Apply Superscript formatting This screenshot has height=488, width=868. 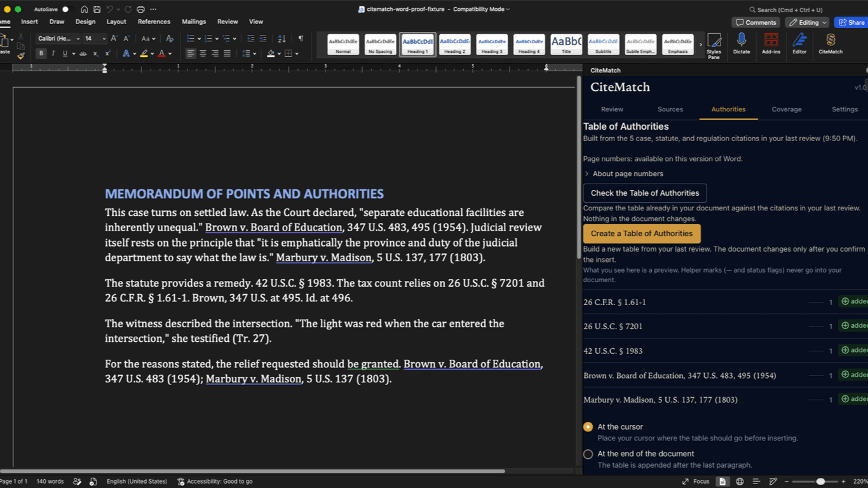click(x=107, y=53)
